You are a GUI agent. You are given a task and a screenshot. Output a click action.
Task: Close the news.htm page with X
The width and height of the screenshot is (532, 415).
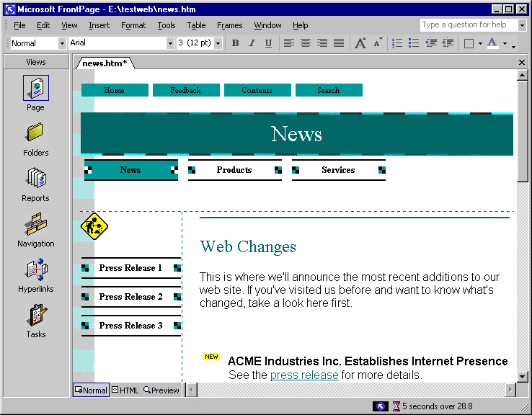[x=522, y=63]
